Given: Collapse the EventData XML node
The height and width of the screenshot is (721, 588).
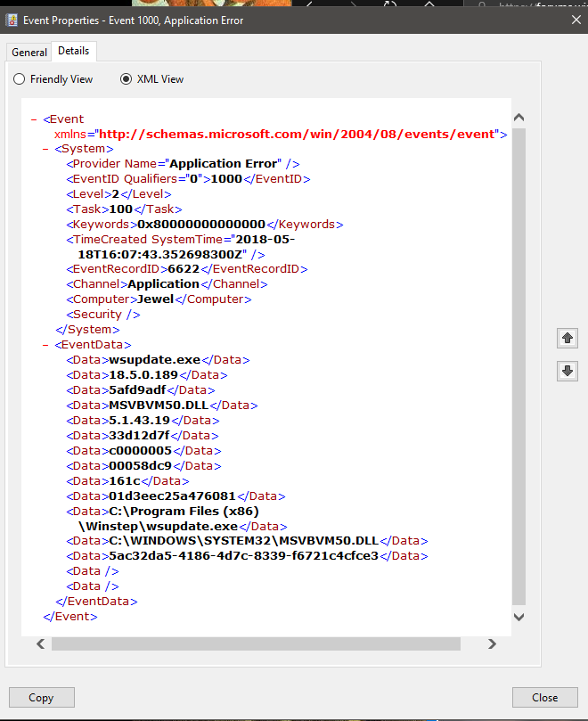Looking at the screenshot, I should [45, 345].
